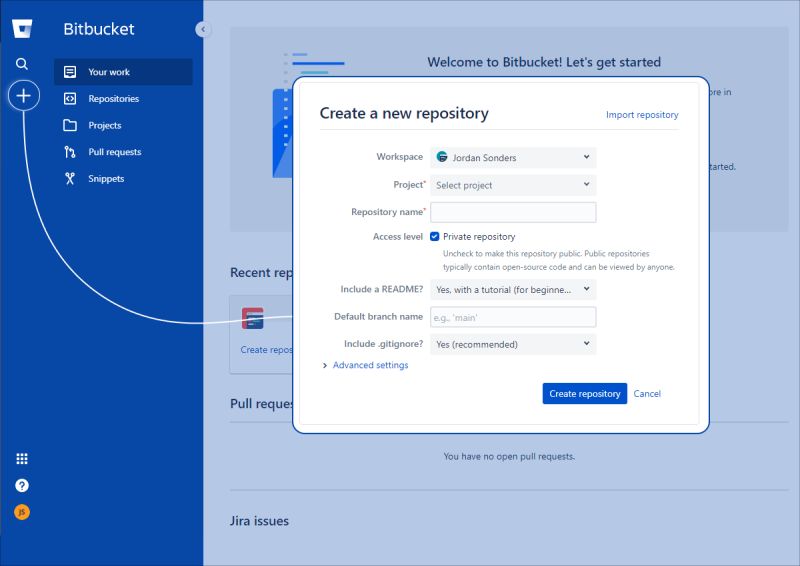Screen dimensions: 800x566
Task: Cancel the new repository dialog
Action: click(647, 393)
